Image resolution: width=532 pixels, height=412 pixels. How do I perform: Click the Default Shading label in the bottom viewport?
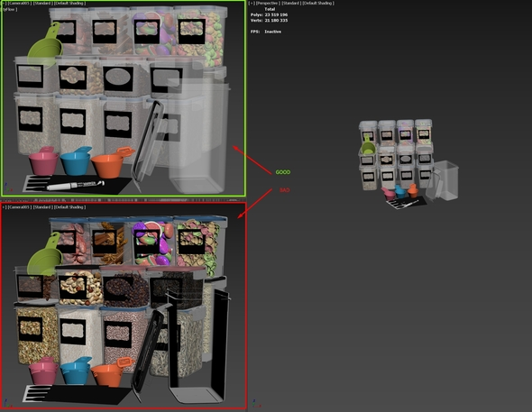click(x=70, y=206)
